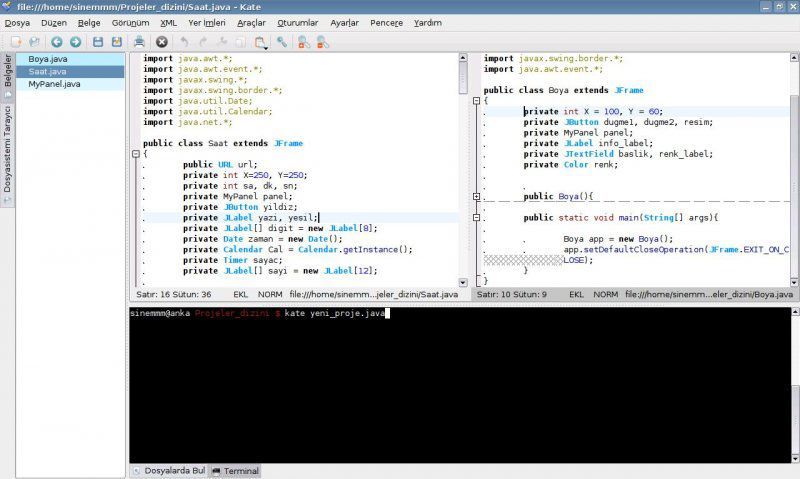Image resolution: width=800 pixels, height=479 pixels.
Task: Open the Oturumlar menu
Action: coord(297,22)
